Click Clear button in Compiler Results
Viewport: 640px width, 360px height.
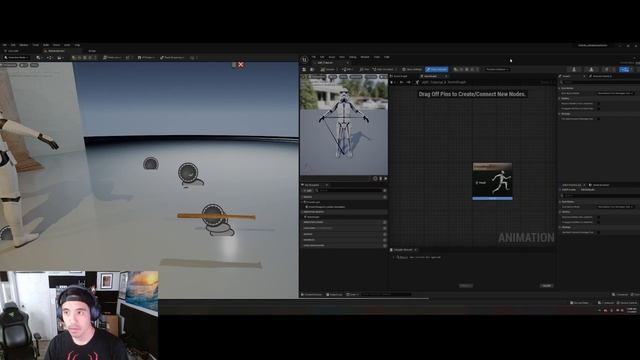547,286
